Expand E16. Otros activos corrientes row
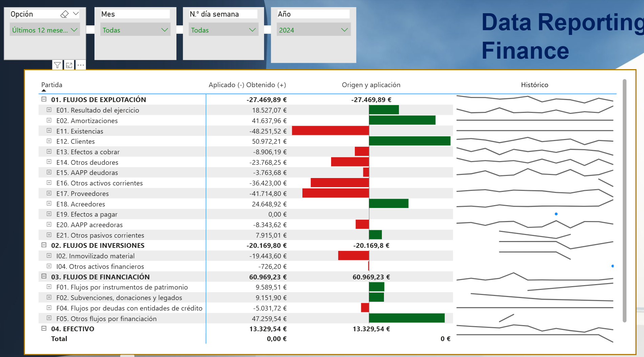Image resolution: width=644 pixels, height=357 pixels. 49,183
